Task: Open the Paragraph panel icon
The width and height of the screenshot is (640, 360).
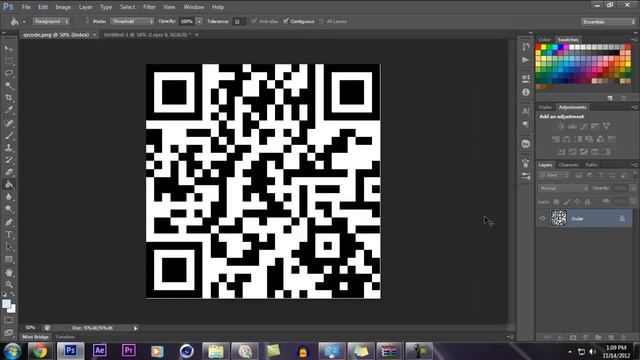Action: 526,124
